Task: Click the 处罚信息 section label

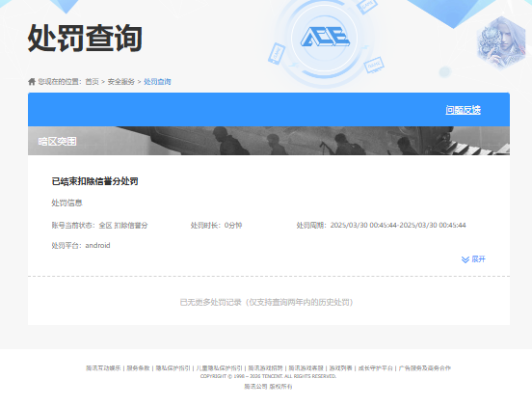Action: [x=66, y=203]
